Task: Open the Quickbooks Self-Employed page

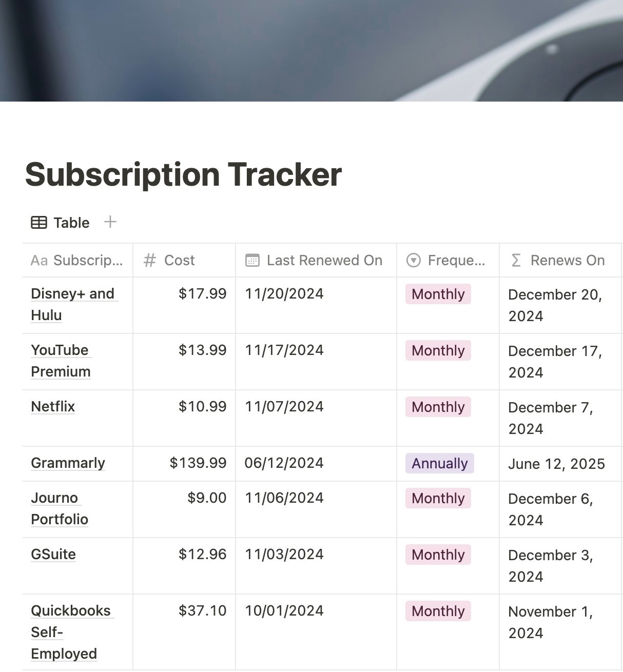Action: pyautogui.click(x=71, y=632)
